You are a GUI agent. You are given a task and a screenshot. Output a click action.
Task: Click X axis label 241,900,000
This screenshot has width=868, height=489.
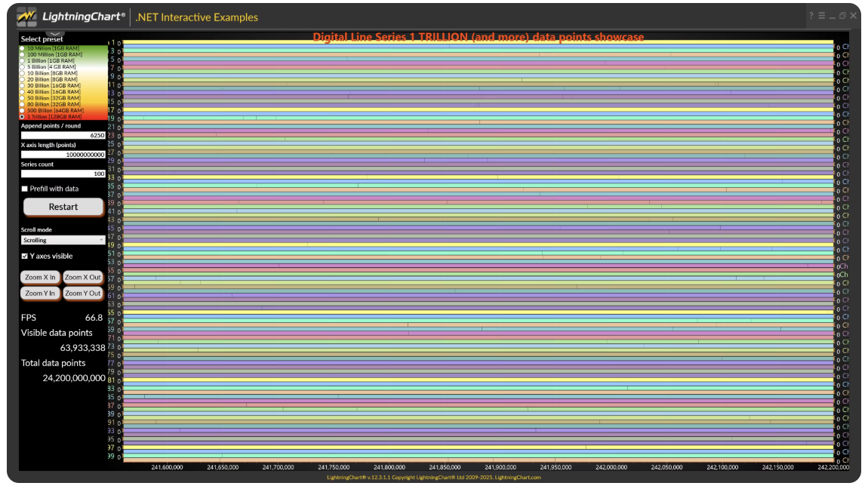(500, 467)
